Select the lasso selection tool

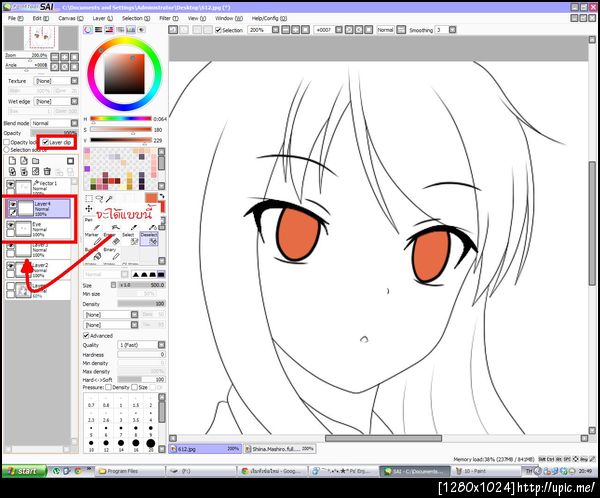[99, 199]
